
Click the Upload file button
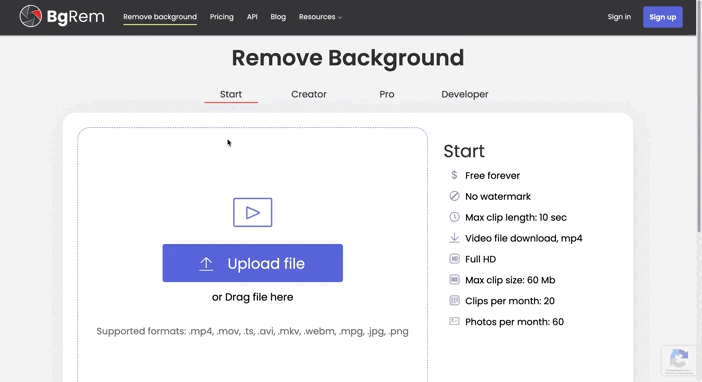[253, 263]
